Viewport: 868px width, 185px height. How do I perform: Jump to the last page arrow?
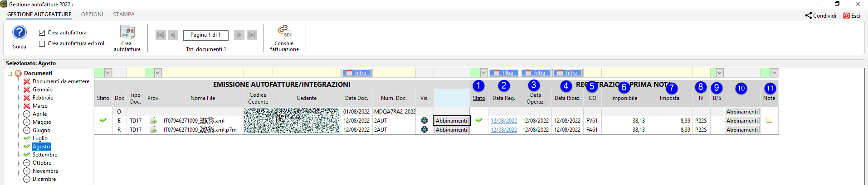click(252, 35)
